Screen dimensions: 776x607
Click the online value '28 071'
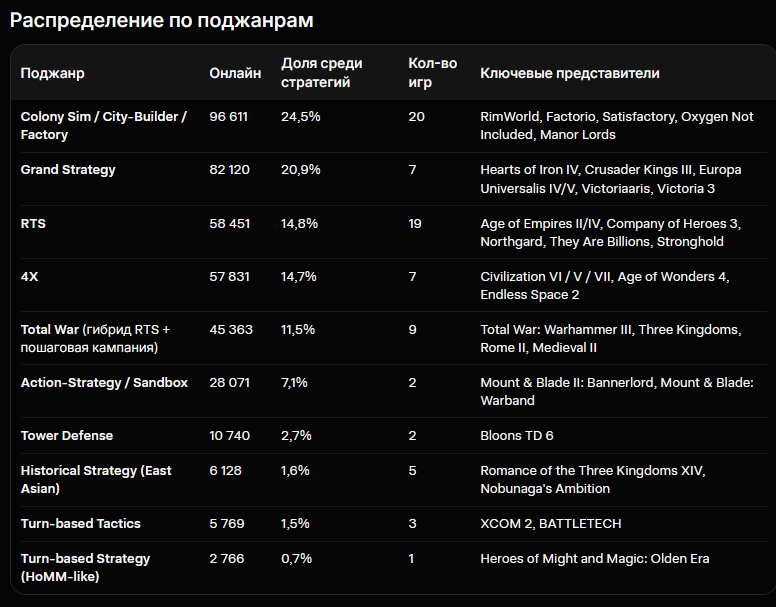pyautogui.click(x=229, y=382)
